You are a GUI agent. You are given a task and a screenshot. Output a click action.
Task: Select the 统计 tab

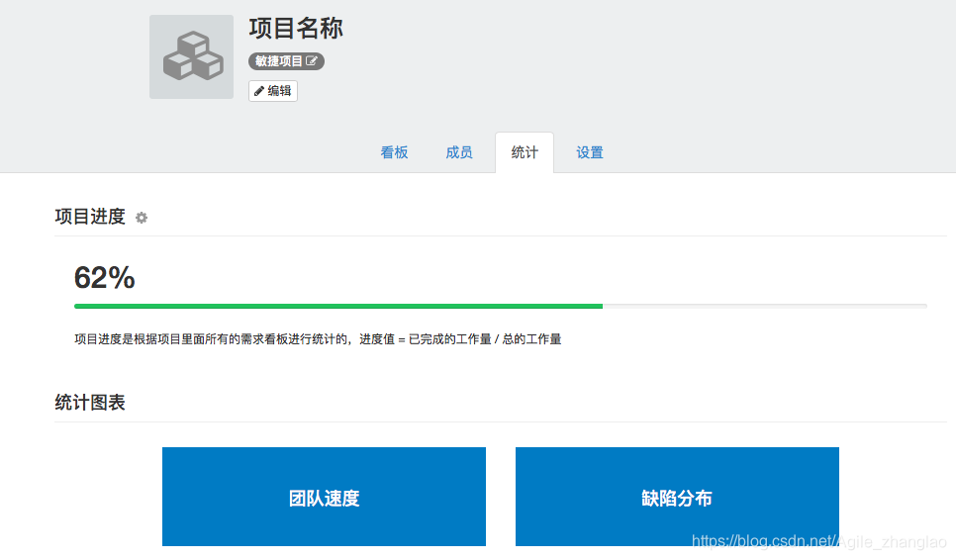(525, 152)
